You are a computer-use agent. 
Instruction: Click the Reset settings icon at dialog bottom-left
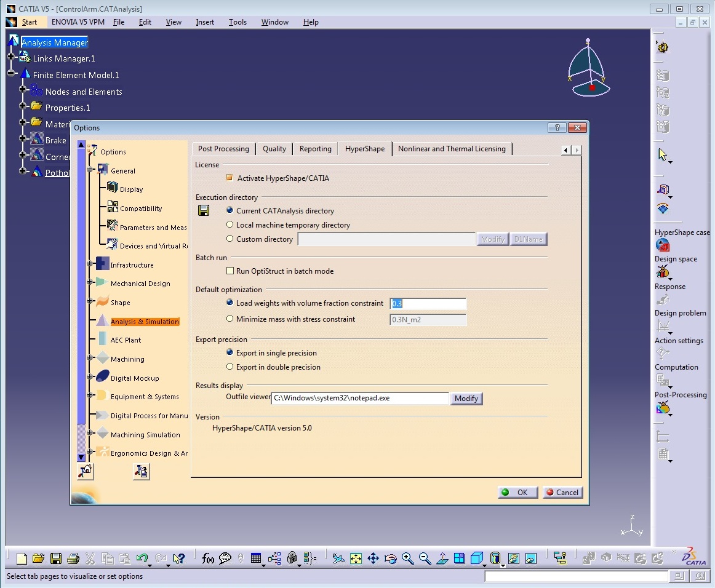[86, 471]
